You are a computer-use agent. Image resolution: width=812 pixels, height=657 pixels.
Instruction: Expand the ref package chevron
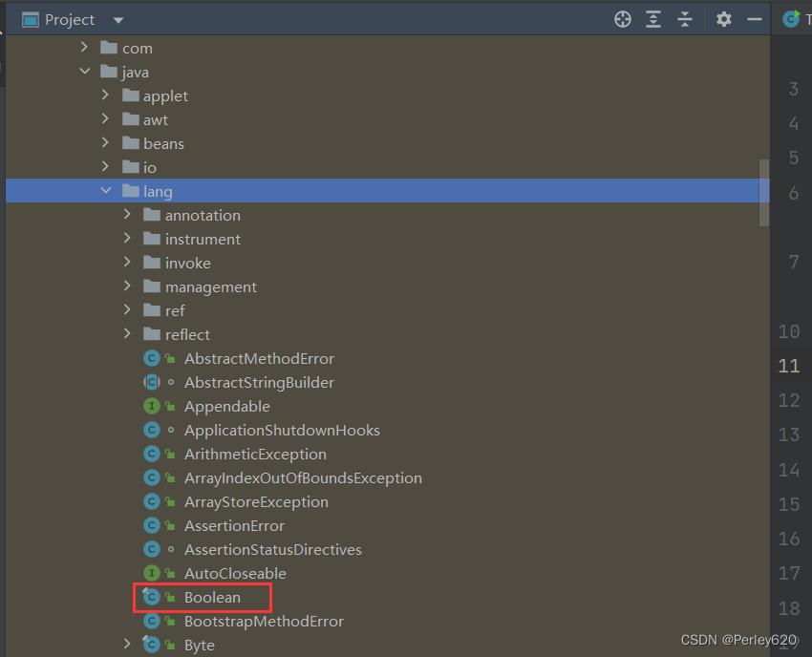(x=127, y=309)
